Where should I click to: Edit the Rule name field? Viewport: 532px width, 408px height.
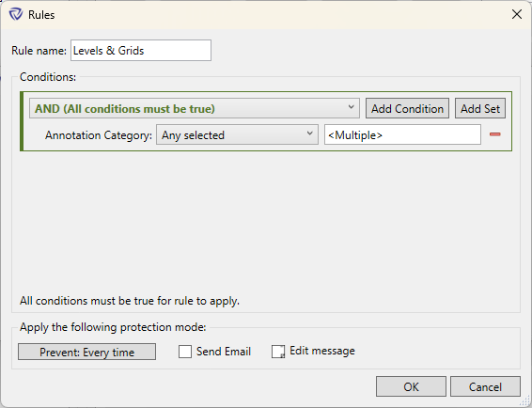coord(141,50)
